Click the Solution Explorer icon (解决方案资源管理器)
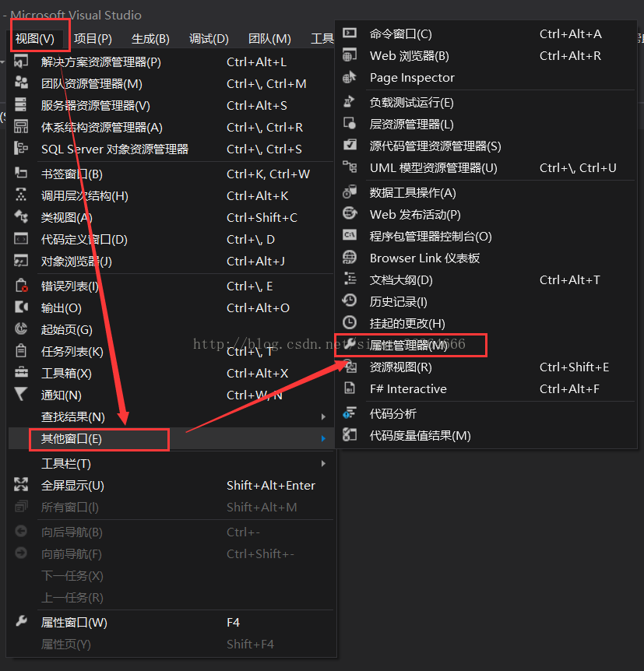The height and width of the screenshot is (671, 644). 21,61
